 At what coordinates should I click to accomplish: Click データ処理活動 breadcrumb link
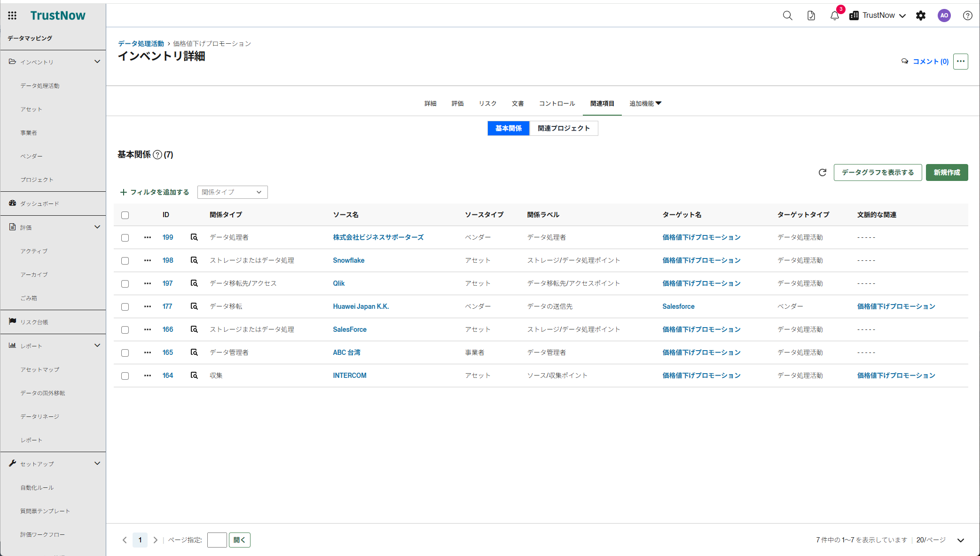141,44
